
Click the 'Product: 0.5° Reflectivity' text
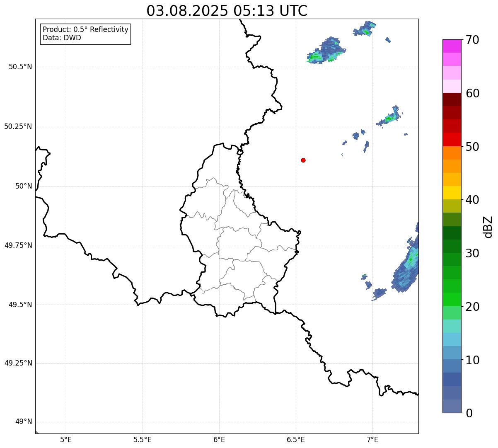[85, 30]
